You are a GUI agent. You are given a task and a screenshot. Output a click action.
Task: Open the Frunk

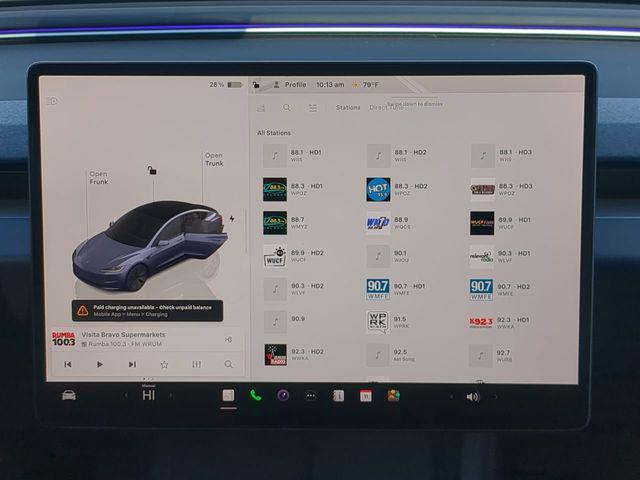[x=99, y=178]
